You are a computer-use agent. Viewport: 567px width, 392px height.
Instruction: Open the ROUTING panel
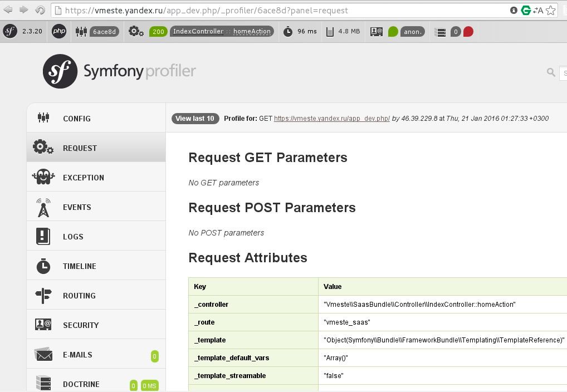(96, 295)
